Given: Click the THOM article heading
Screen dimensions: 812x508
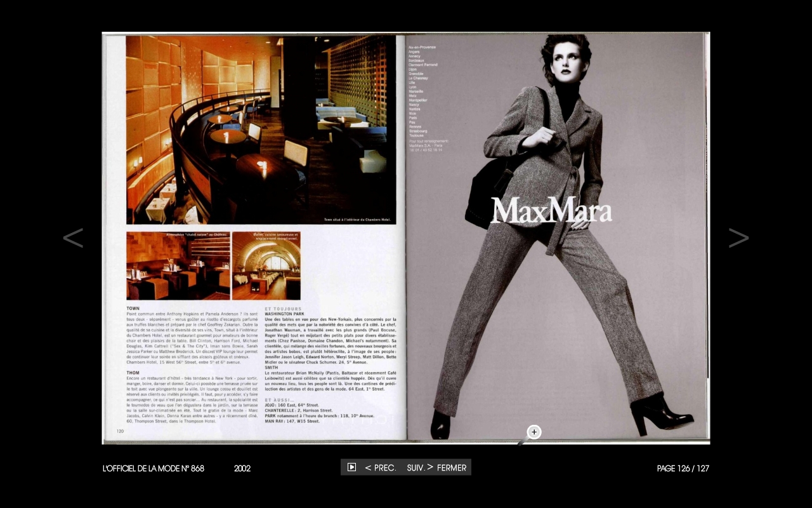Looking at the screenshot, I should tap(133, 373).
